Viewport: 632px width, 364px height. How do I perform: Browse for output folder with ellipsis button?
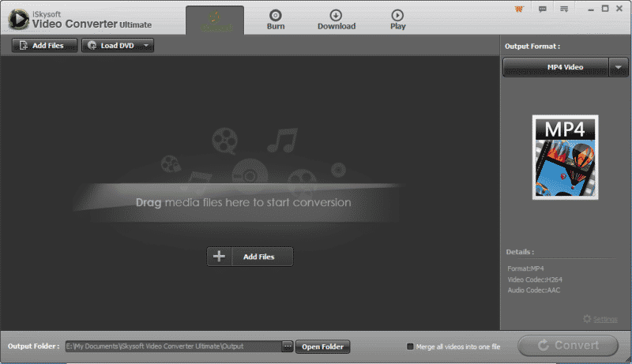coord(287,347)
